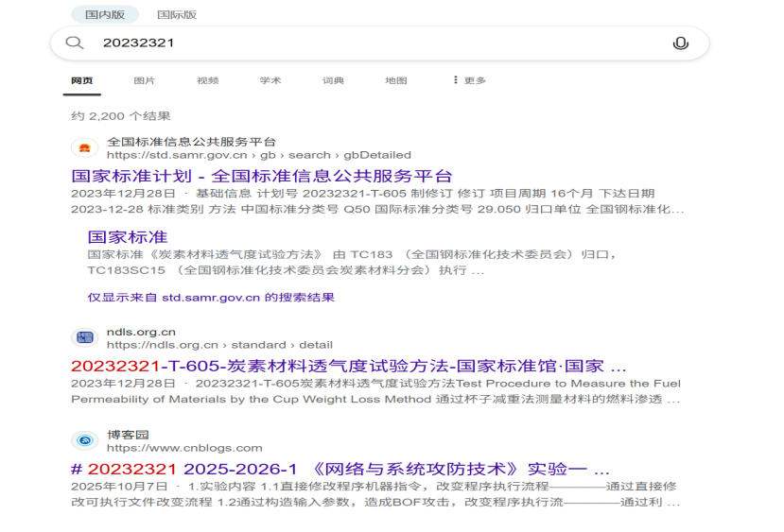The width and height of the screenshot is (784, 532).
Task: Click the magnifier search icon
Action: coord(75,43)
